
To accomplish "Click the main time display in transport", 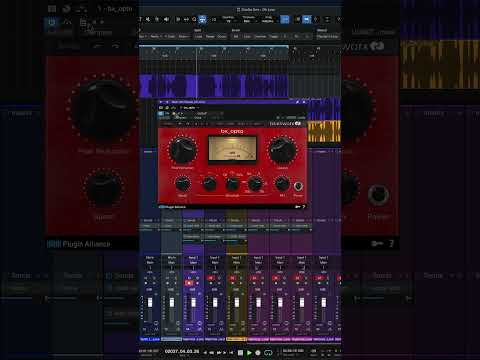I will 182,351.
